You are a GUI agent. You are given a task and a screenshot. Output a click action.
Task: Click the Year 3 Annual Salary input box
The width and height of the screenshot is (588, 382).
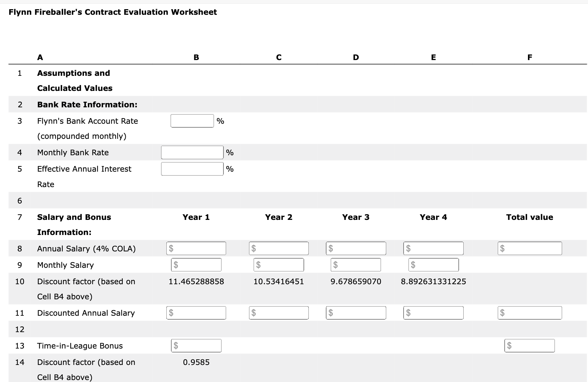tap(356, 248)
